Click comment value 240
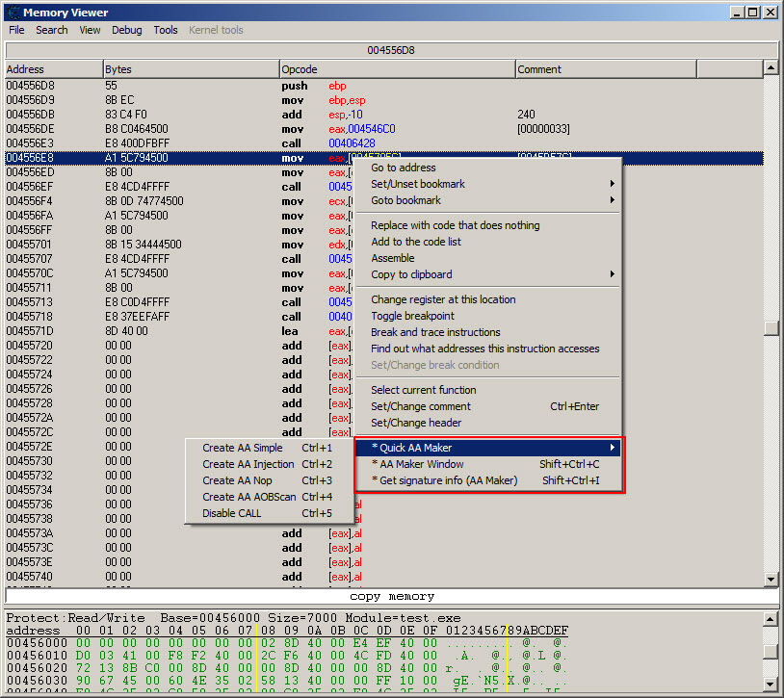 [526, 115]
